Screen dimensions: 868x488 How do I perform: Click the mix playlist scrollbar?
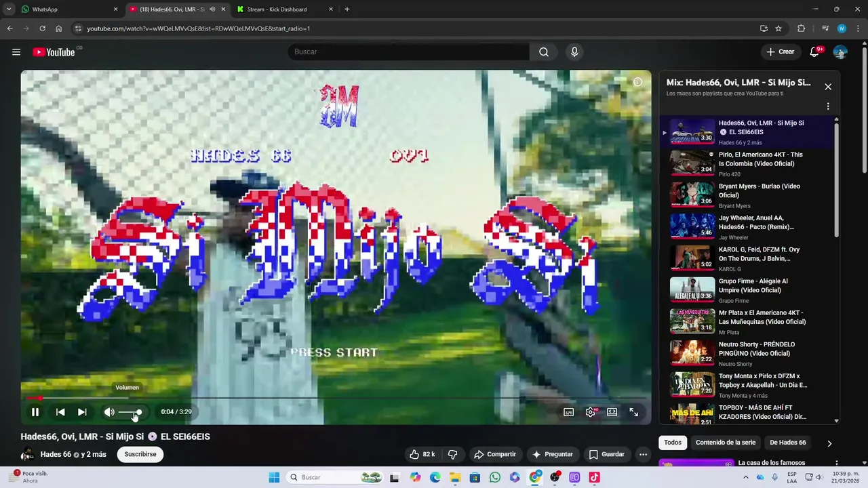836,180
